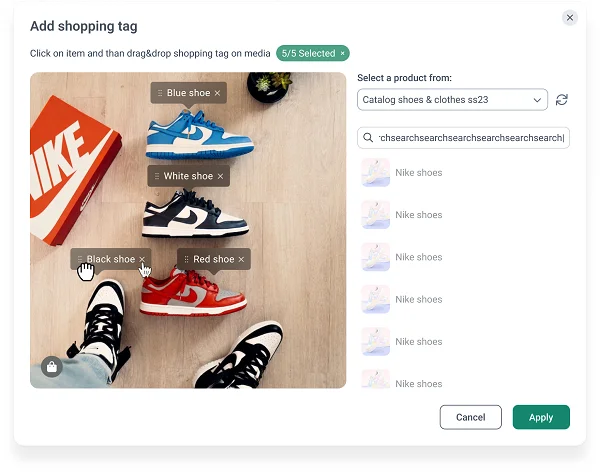Click the White shoe drag handle
The height and width of the screenshot is (473, 600).
(157, 176)
